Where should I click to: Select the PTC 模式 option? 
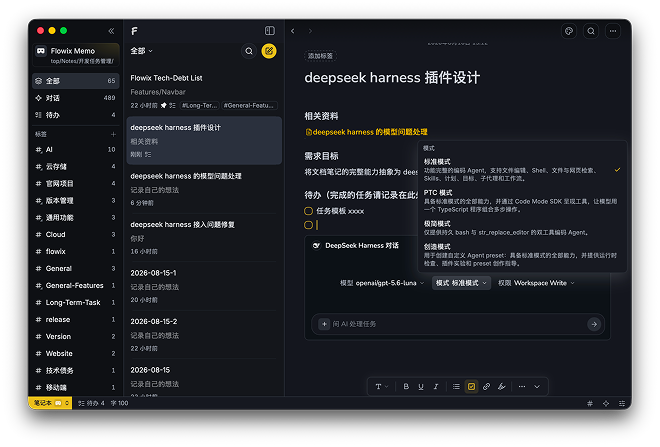tap(522, 201)
